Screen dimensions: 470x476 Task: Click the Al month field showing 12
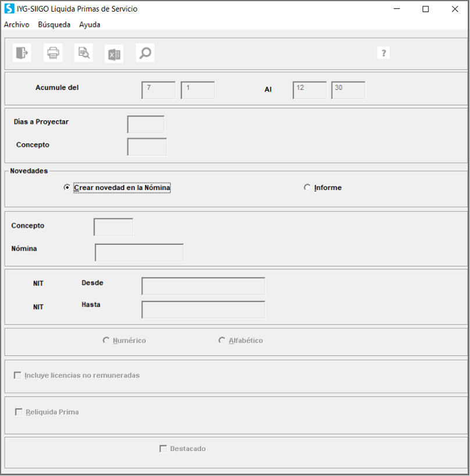point(309,90)
